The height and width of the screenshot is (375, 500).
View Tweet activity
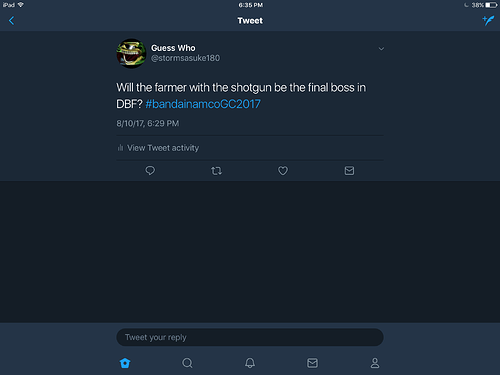[158, 148]
